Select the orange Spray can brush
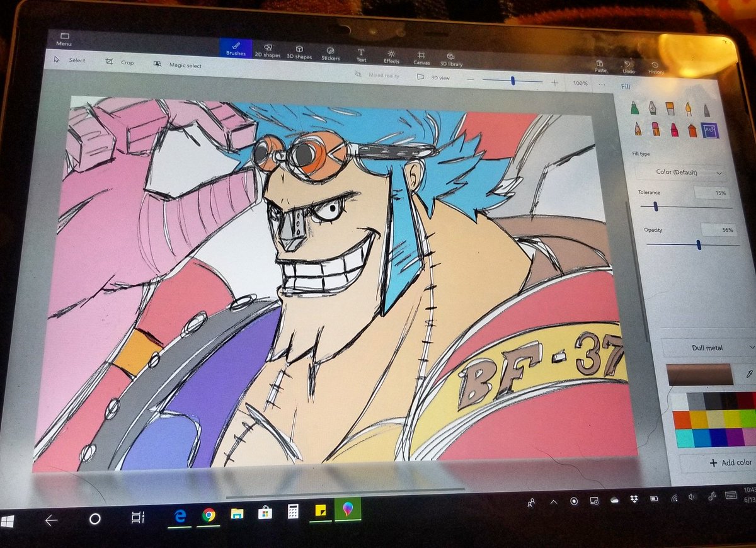The image size is (756, 548). pos(692,130)
